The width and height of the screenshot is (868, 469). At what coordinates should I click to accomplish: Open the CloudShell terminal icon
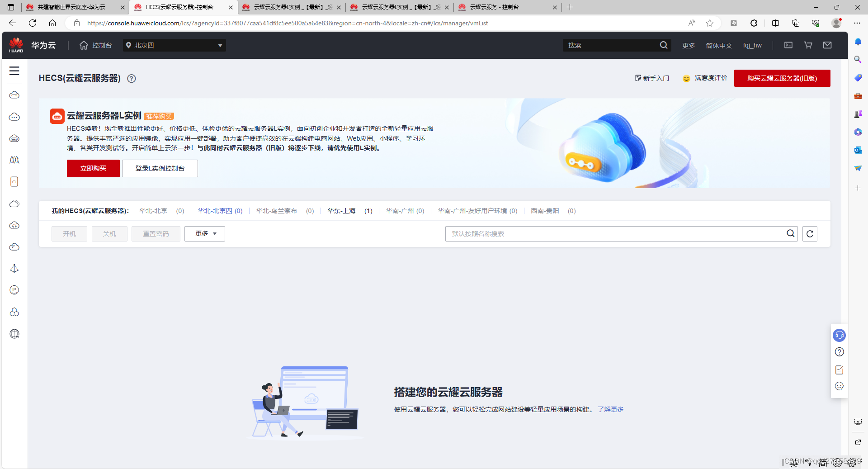pyautogui.click(x=788, y=45)
